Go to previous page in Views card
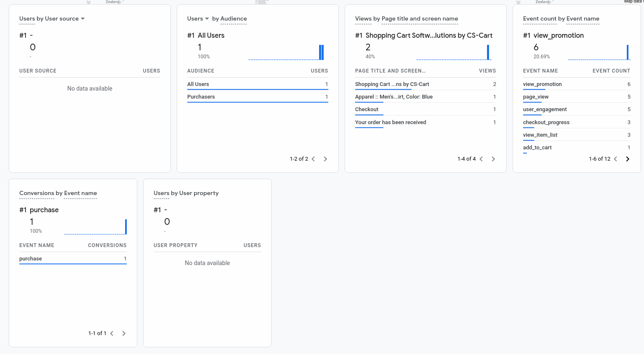The width and height of the screenshot is (644, 354). click(x=481, y=159)
